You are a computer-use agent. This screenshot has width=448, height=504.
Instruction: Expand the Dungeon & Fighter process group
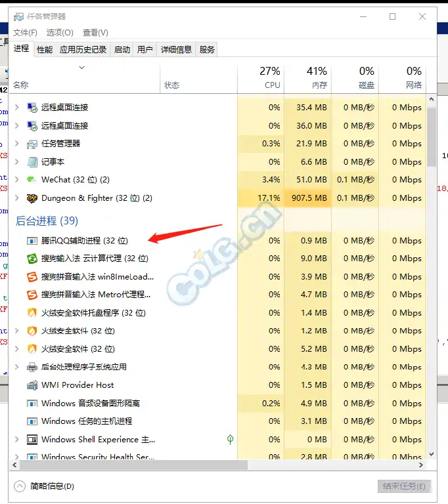pyautogui.click(x=16, y=198)
